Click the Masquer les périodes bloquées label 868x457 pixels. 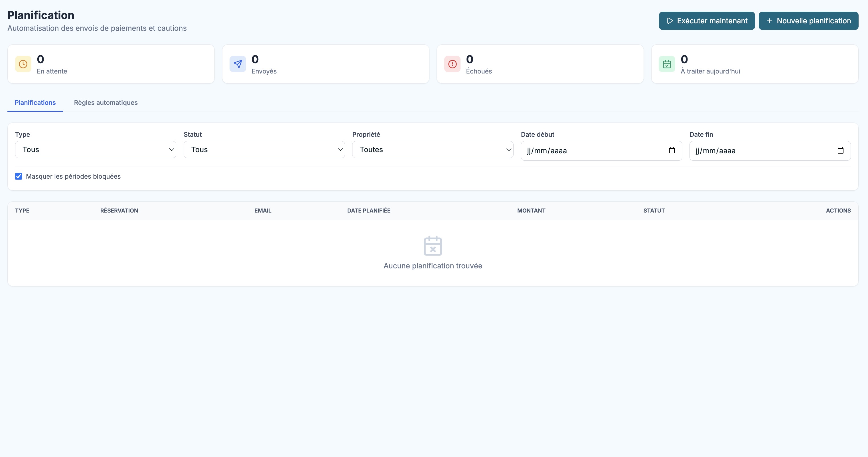(x=73, y=176)
